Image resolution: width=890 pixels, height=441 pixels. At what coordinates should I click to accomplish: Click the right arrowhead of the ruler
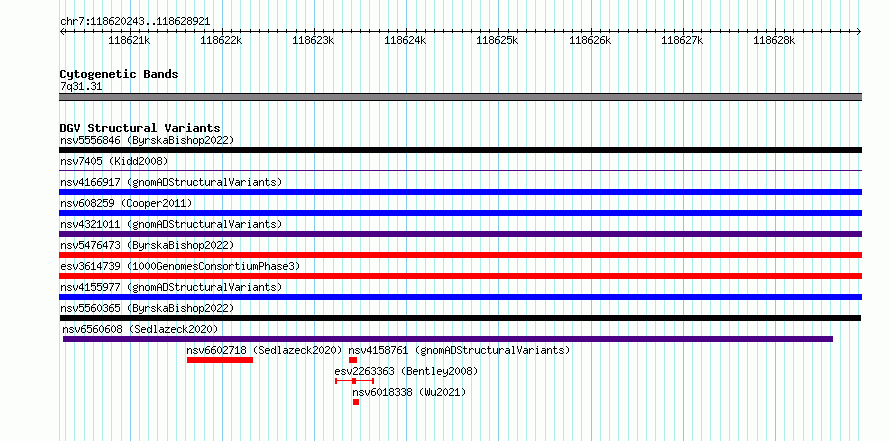tap(859, 31)
